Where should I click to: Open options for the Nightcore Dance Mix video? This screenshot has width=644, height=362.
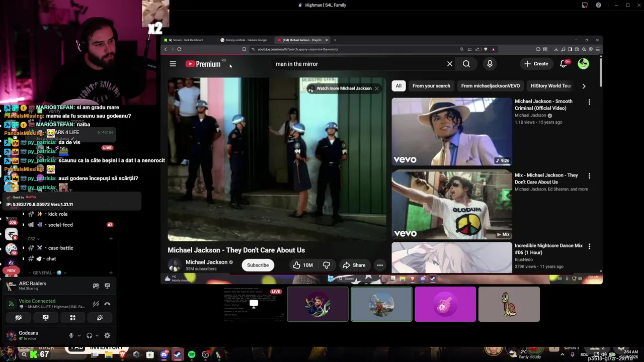click(589, 246)
